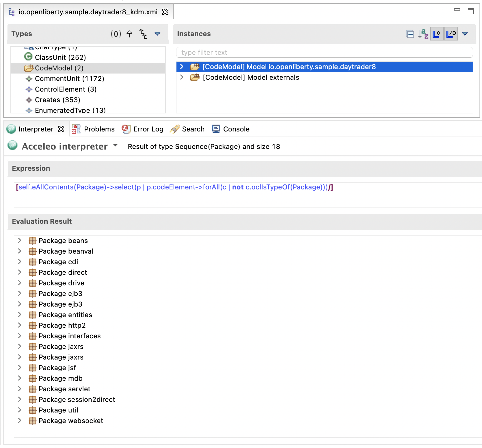The width and height of the screenshot is (482, 448).
Task: Expand Package websocket result
Action: [20, 421]
